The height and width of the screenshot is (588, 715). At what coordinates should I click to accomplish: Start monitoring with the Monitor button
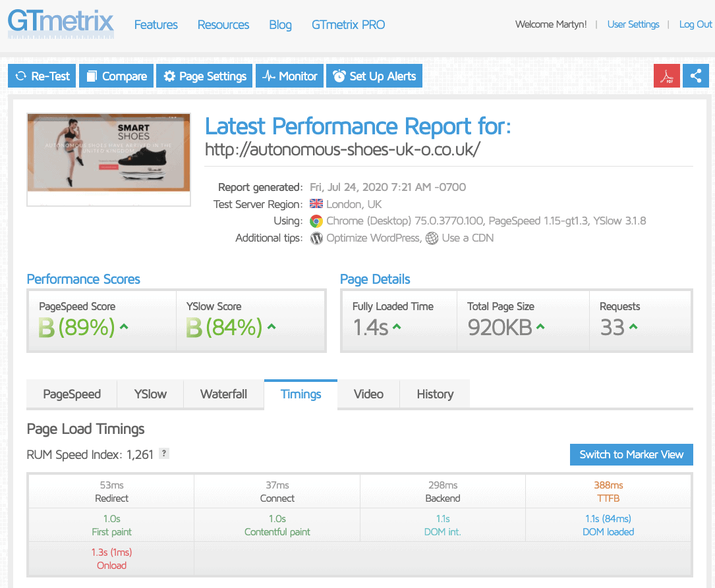tap(290, 76)
